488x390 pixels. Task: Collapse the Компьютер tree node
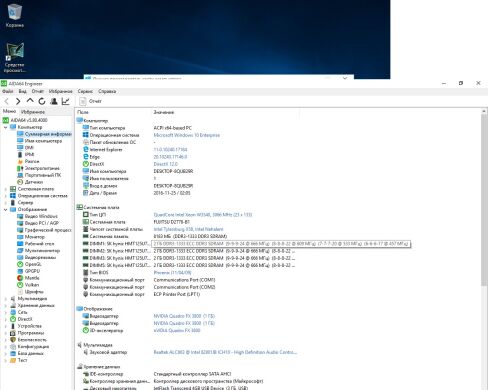pos(5,127)
